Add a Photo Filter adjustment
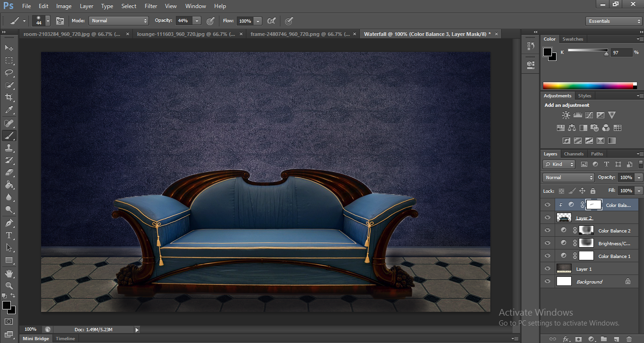The image size is (644, 343). tap(595, 128)
